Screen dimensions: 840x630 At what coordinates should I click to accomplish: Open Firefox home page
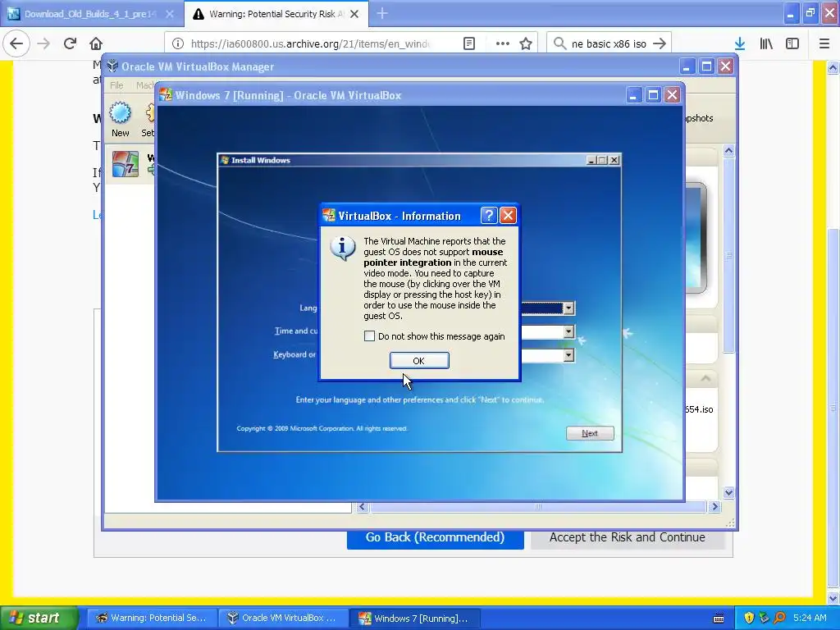[x=96, y=43]
